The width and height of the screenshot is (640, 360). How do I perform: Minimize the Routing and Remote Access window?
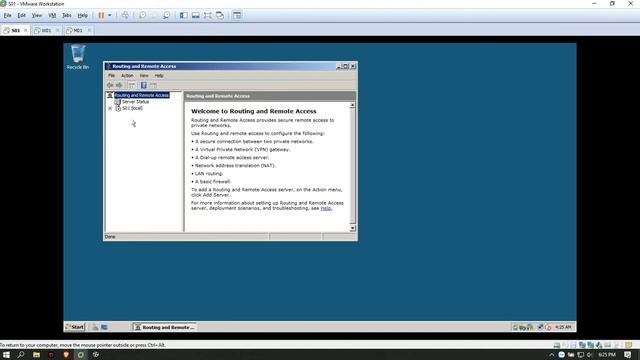tap(338, 66)
